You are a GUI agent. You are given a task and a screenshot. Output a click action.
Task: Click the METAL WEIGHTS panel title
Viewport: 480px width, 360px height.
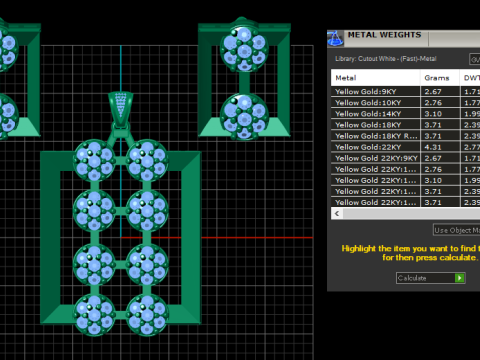384,35
